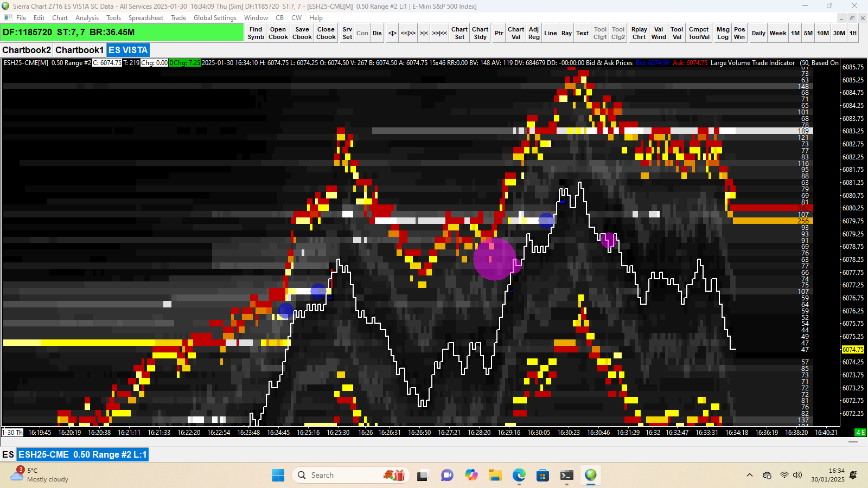Click the taskbar Search box
The image size is (868, 488).
(x=350, y=476)
